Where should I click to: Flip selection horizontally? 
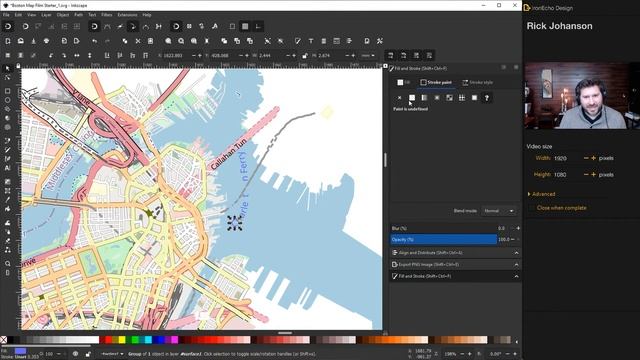77,55
